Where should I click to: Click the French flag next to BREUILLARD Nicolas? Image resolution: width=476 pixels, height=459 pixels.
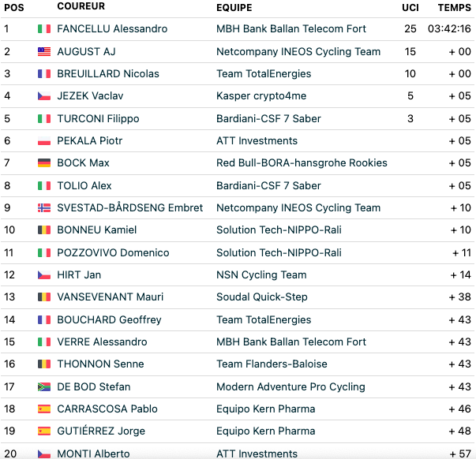[x=44, y=73]
